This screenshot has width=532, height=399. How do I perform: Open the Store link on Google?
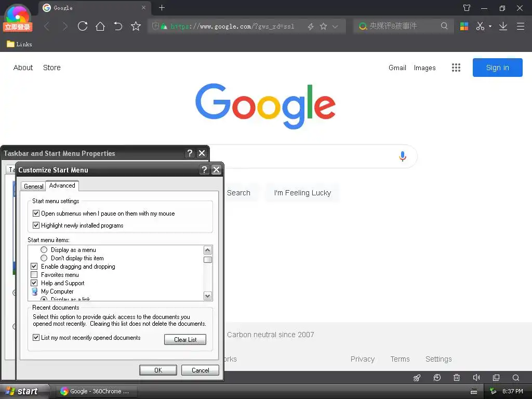tap(52, 68)
